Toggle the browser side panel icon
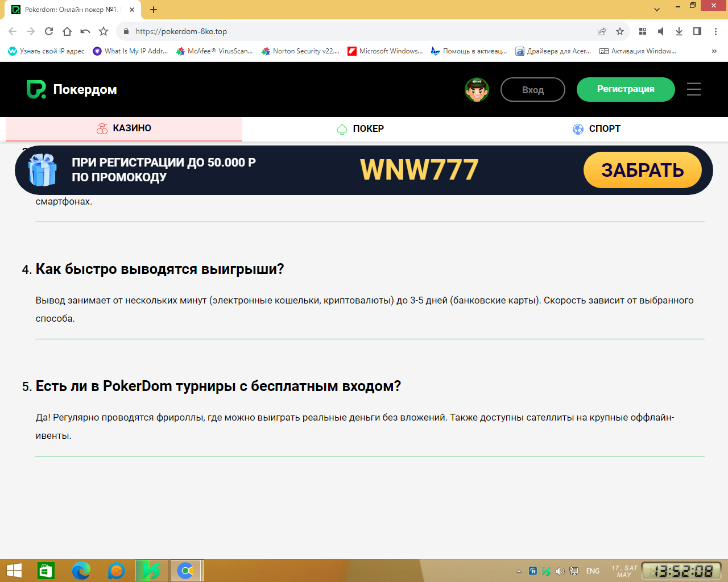The height and width of the screenshot is (582, 728). [697, 31]
